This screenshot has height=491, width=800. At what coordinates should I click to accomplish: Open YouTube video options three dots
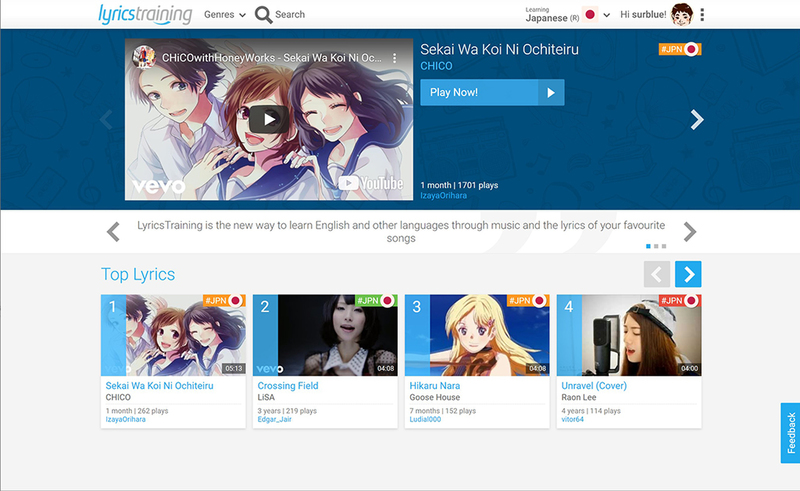click(x=394, y=58)
